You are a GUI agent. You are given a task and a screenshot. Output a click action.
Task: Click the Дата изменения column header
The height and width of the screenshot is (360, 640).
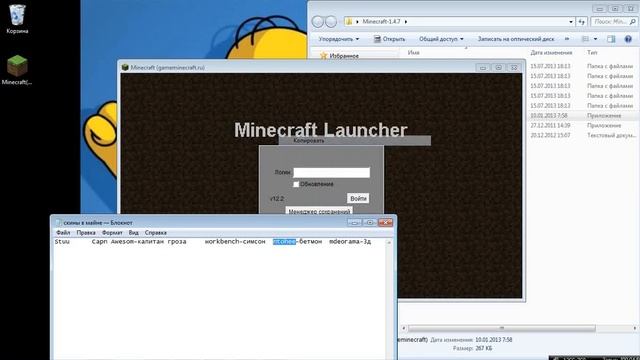(551, 53)
